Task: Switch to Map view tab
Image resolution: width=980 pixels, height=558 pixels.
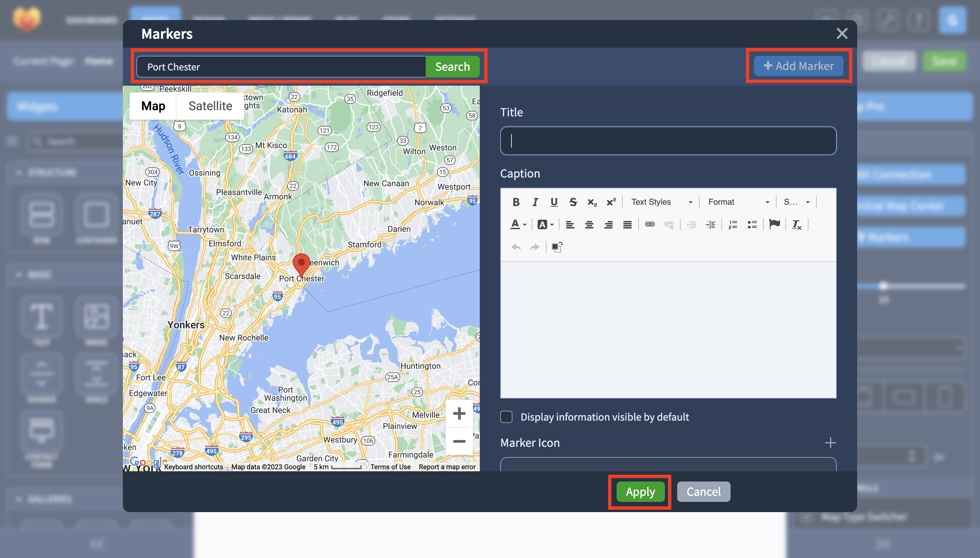Action: (x=153, y=106)
